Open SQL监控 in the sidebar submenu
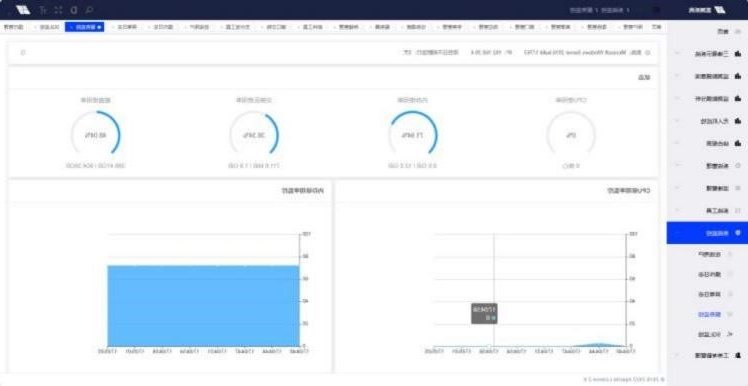The width and height of the screenshot is (748, 386). (709, 334)
